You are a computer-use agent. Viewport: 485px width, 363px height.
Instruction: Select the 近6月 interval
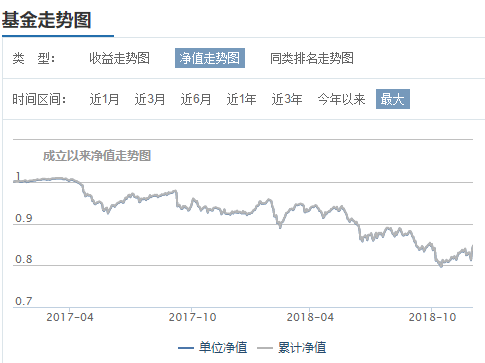click(196, 99)
